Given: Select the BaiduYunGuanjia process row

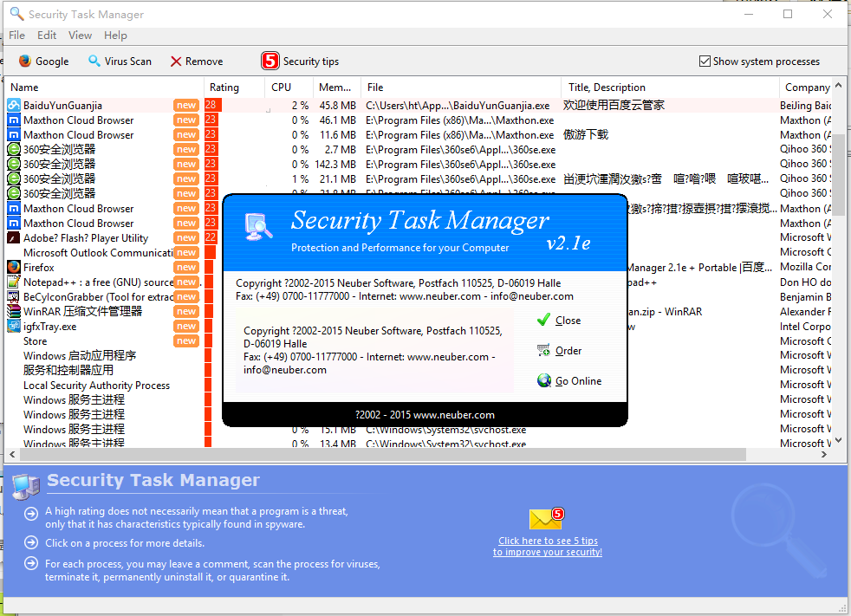Looking at the screenshot, I should [x=62, y=106].
